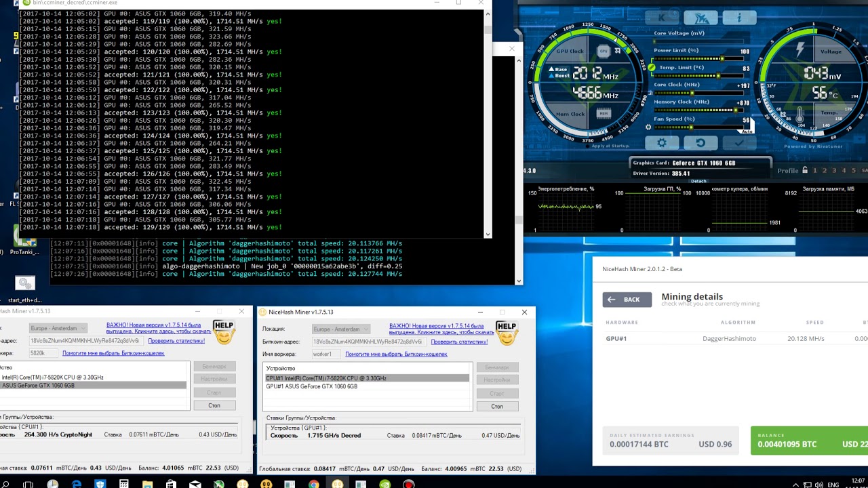Click the green BALANCE panel in NiceHash 2
868x488 pixels.
click(809, 441)
